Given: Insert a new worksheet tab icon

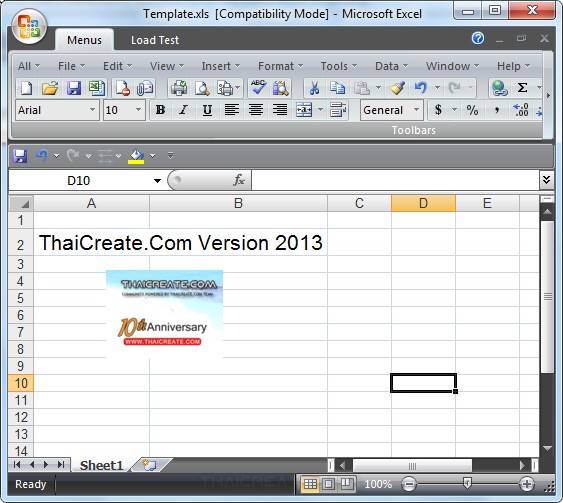Looking at the screenshot, I should click(149, 465).
